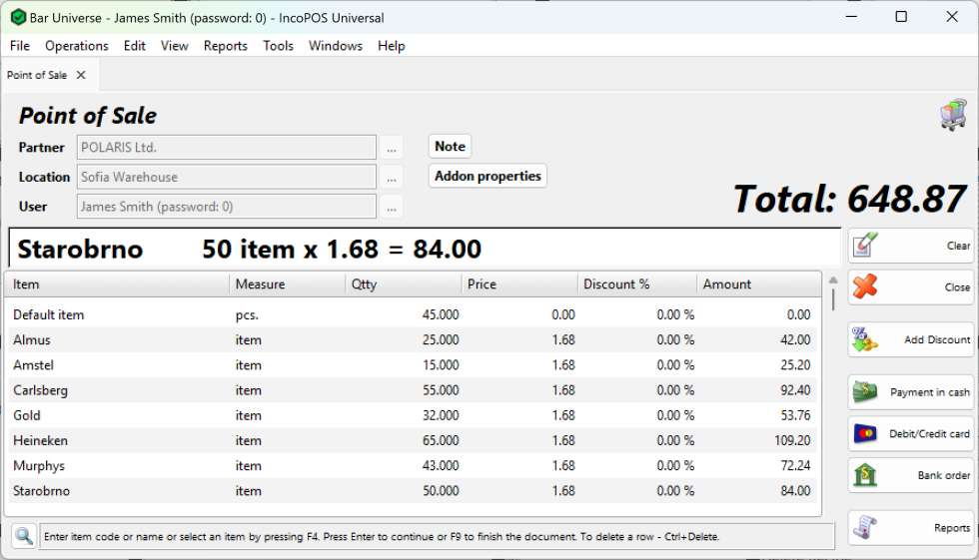This screenshot has width=979, height=560.
Task: Click the Partner field POLARIS Ltd.
Action: pos(227,147)
